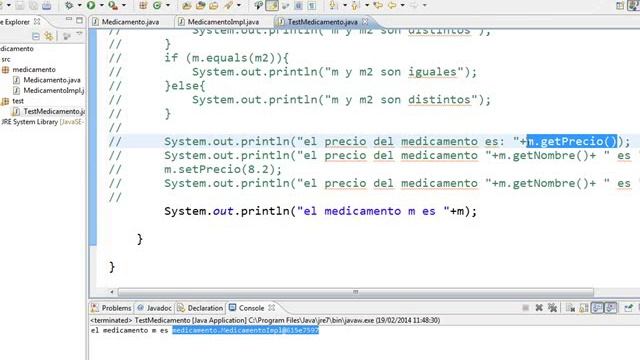
Task: Click Remove Launch X in Console
Action: click(539, 308)
